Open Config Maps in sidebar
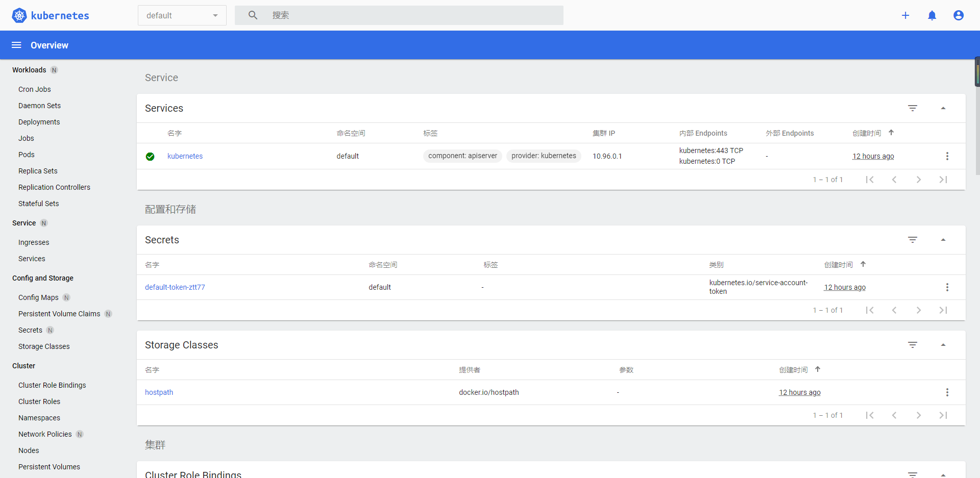The width and height of the screenshot is (980, 478). (38, 297)
